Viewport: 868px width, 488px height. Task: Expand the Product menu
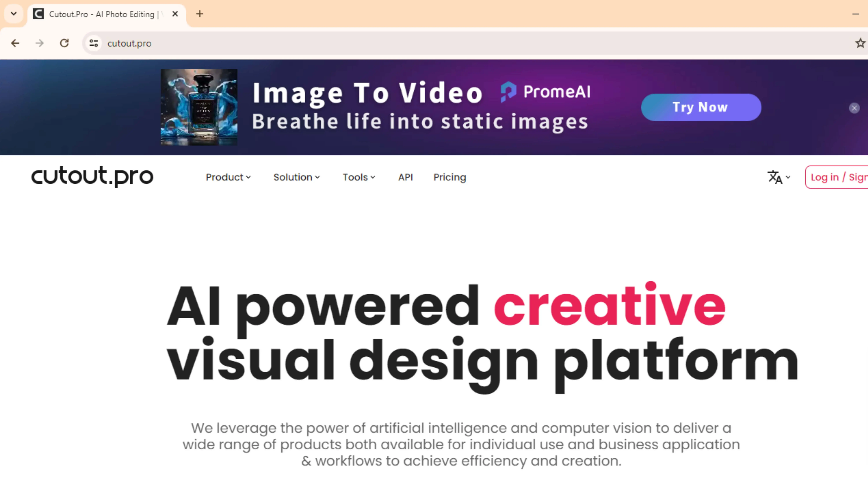pos(228,177)
